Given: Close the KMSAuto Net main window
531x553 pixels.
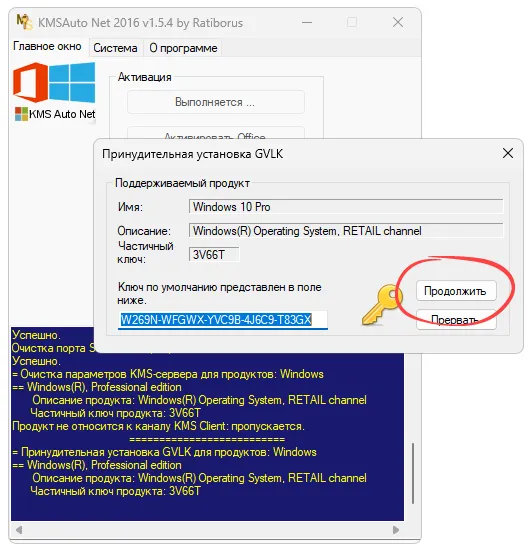Looking at the screenshot, I should pyautogui.click(x=398, y=23).
